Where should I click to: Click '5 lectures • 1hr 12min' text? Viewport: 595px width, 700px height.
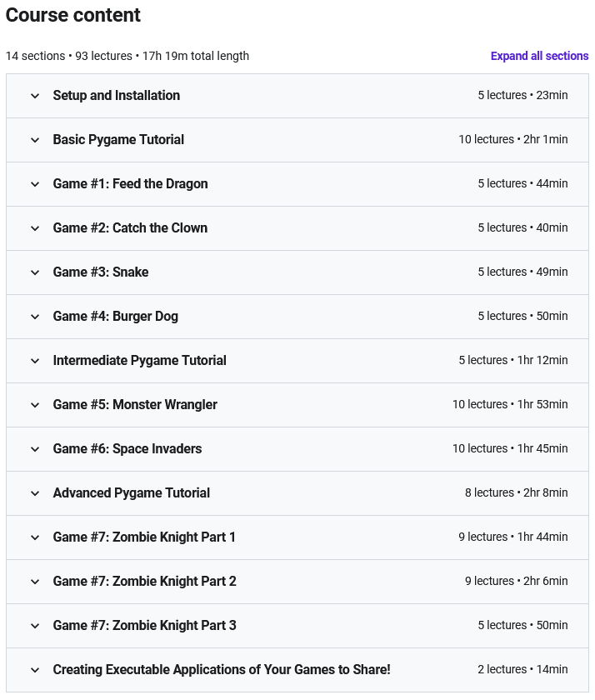pyautogui.click(x=513, y=360)
